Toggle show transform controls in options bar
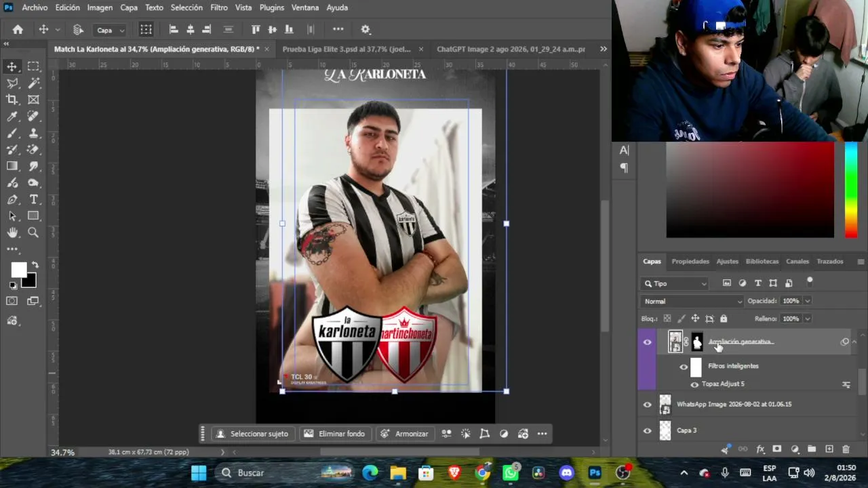Viewport: 868px width, 488px height. (x=146, y=30)
